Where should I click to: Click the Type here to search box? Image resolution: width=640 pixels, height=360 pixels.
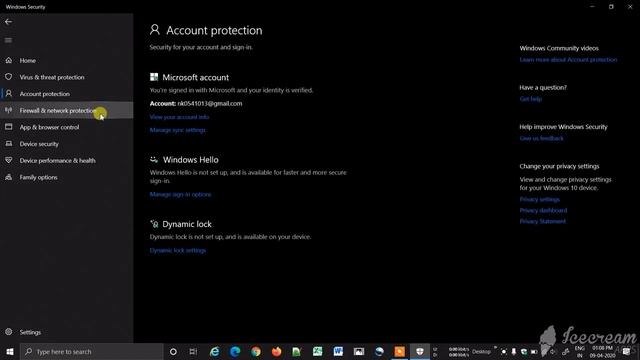pos(92,351)
